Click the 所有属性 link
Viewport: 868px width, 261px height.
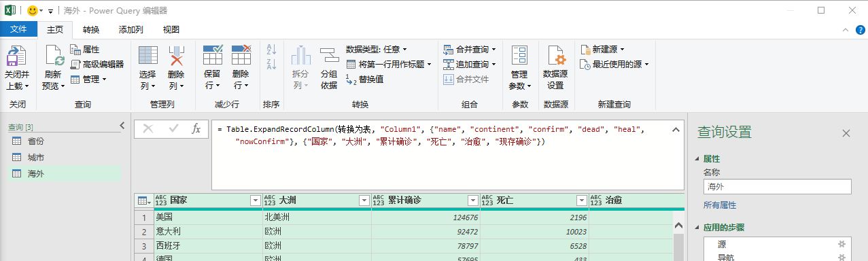pos(720,205)
